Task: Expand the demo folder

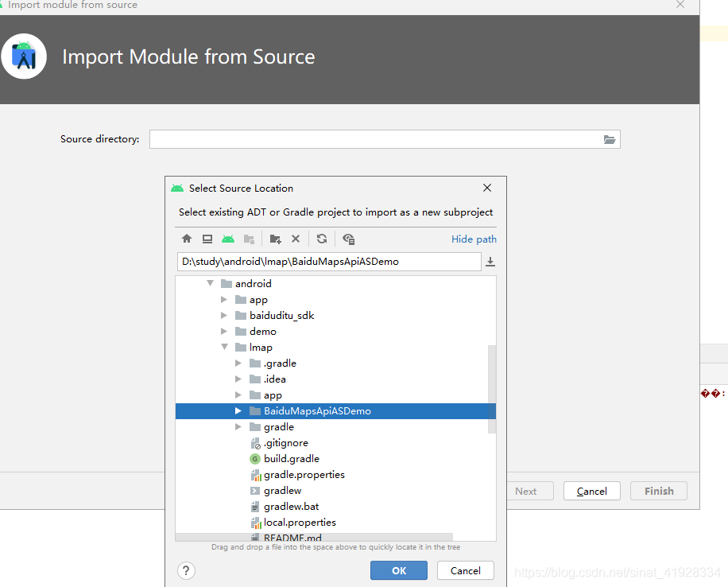Action: click(224, 332)
